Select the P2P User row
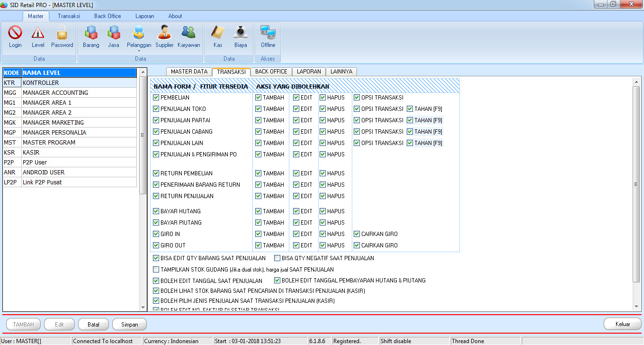 70,163
